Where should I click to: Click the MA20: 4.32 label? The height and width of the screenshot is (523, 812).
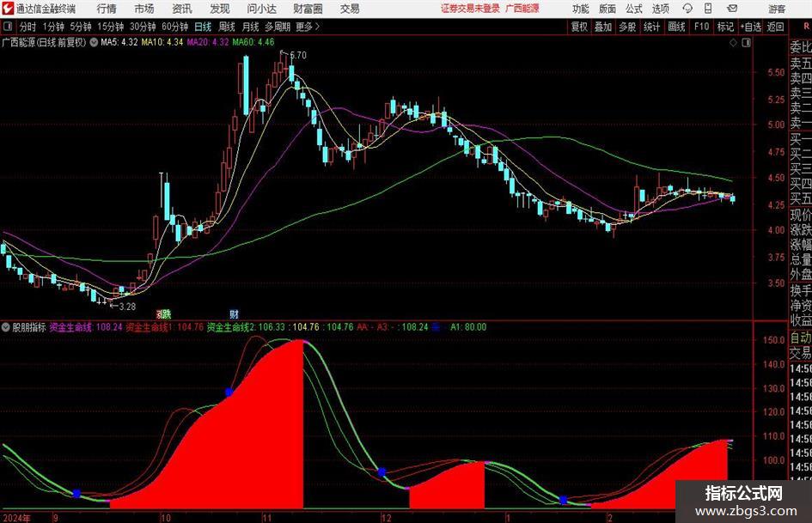pyautogui.click(x=208, y=42)
